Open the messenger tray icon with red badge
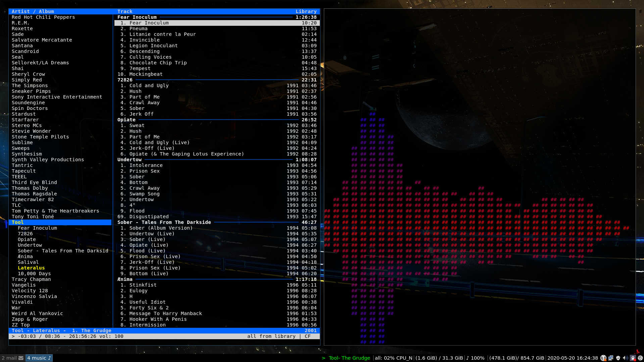 pos(633,358)
